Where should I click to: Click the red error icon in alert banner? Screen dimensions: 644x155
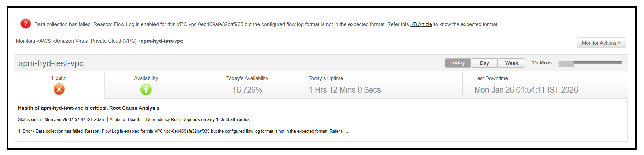(x=26, y=24)
